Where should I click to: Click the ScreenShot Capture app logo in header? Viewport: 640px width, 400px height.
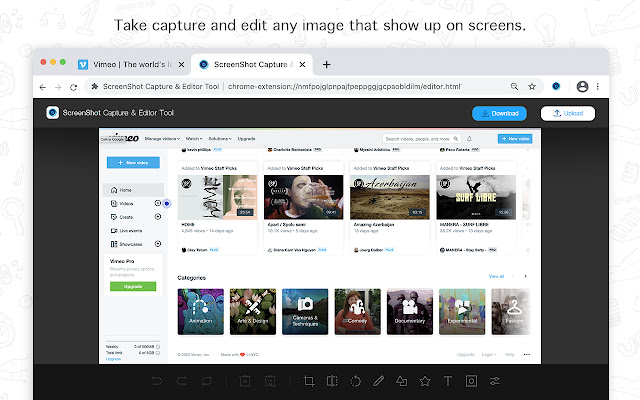(53, 113)
